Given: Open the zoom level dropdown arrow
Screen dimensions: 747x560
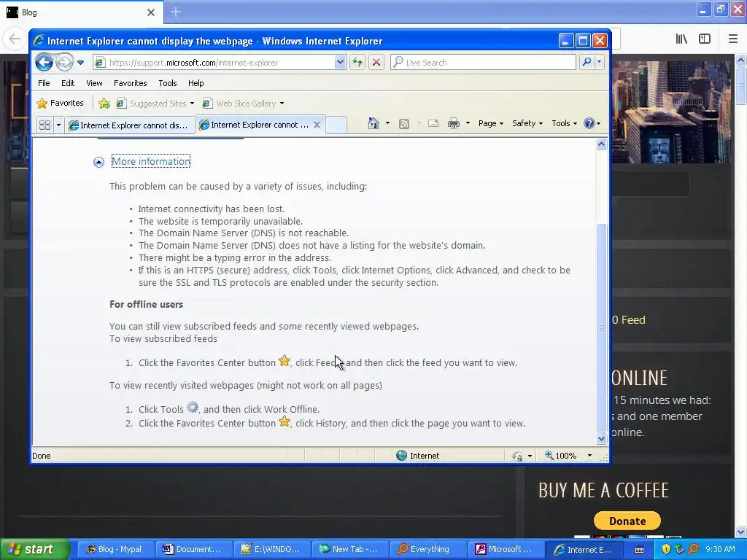Looking at the screenshot, I should point(589,456).
